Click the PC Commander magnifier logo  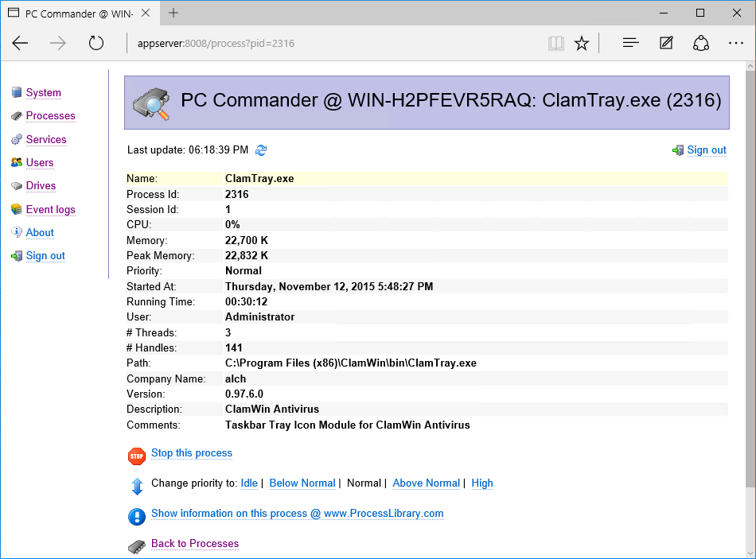[x=152, y=103]
